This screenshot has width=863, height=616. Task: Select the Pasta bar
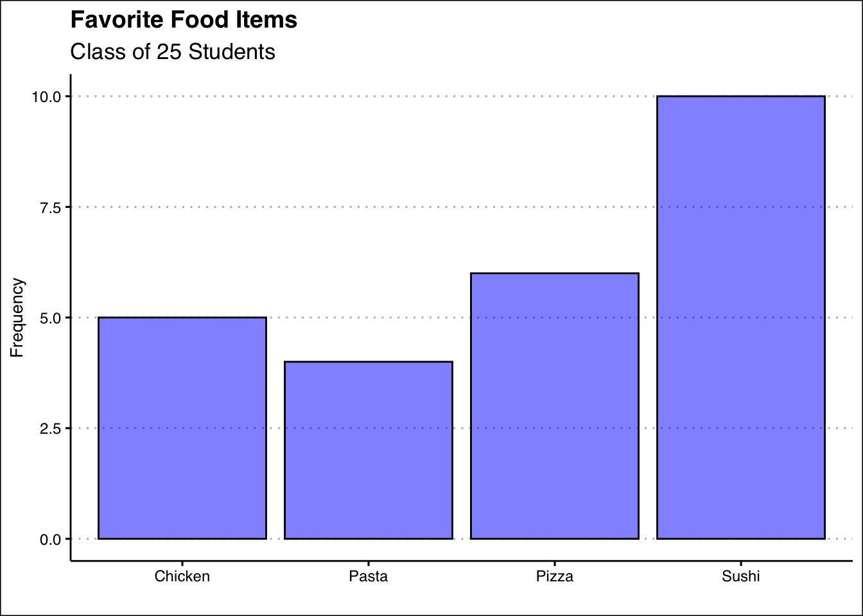(x=369, y=450)
